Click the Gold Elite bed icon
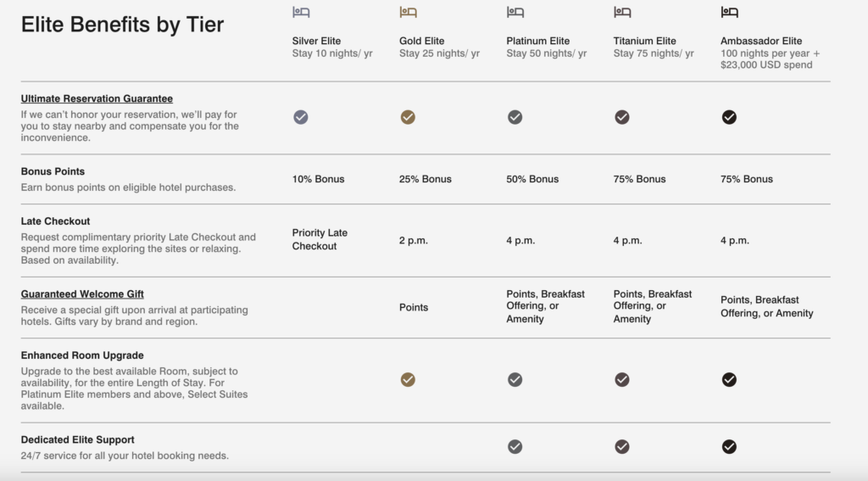The image size is (868, 481). point(408,12)
